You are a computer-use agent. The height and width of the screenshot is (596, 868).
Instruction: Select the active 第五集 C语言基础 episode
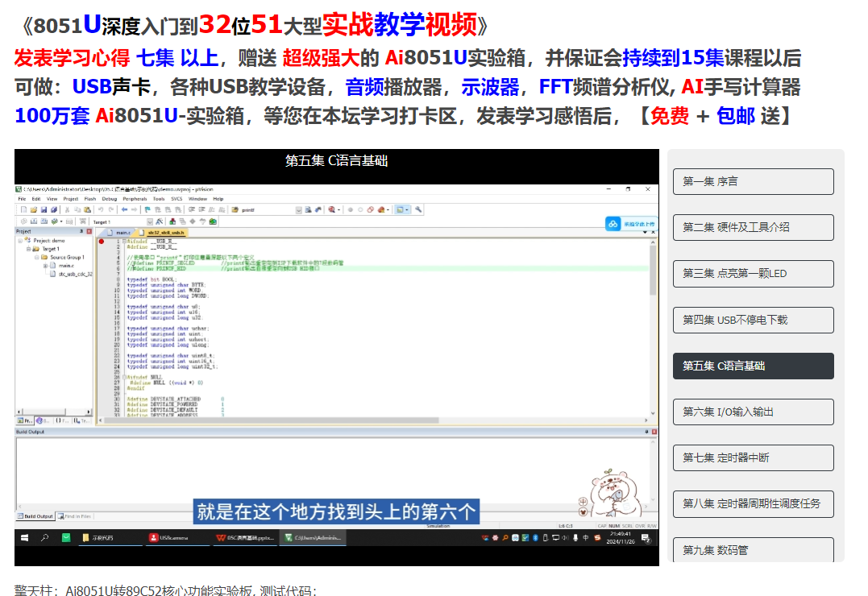point(753,366)
